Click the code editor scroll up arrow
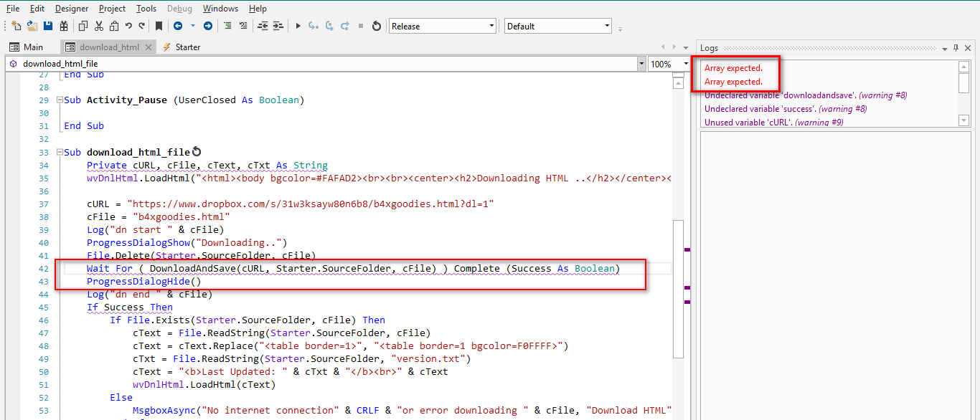The height and width of the screenshot is (420, 980). pyautogui.click(x=678, y=83)
